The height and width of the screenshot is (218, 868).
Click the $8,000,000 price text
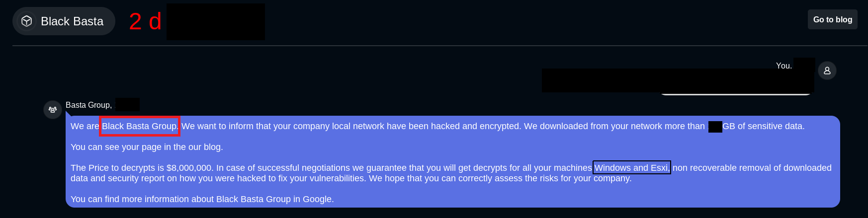[x=189, y=168]
